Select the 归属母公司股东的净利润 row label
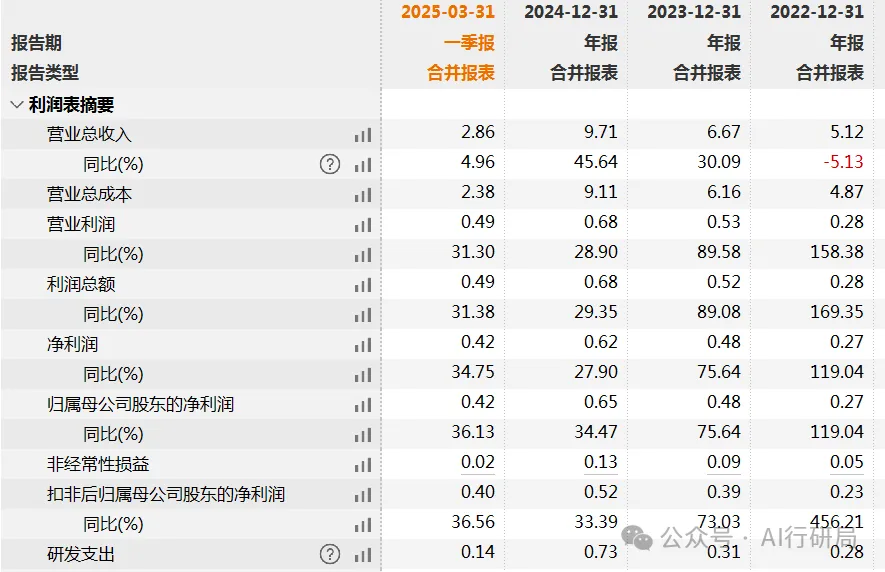This screenshot has height=572, width=885. pos(140,404)
